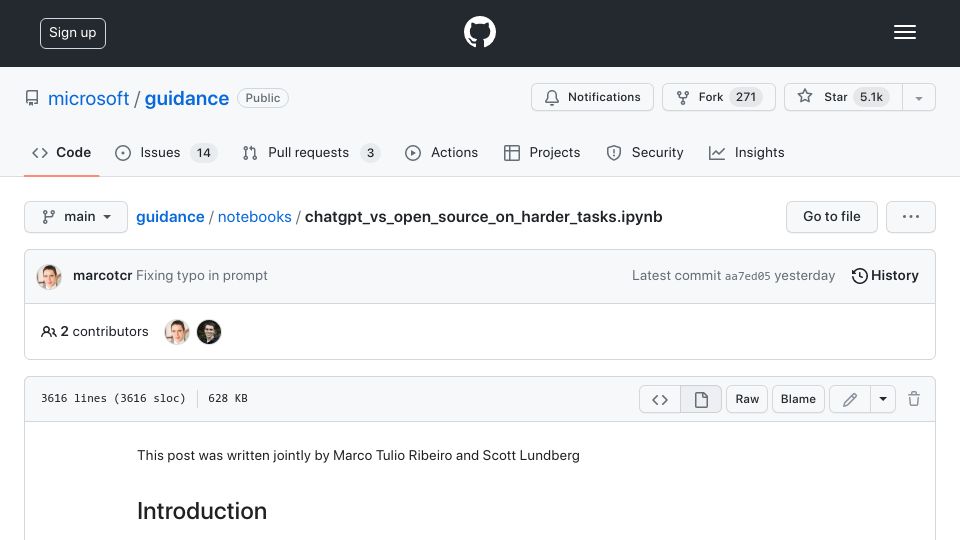Screen dimensions: 960x540
Task: Open the Blame view
Action: (x=798, y=399)
